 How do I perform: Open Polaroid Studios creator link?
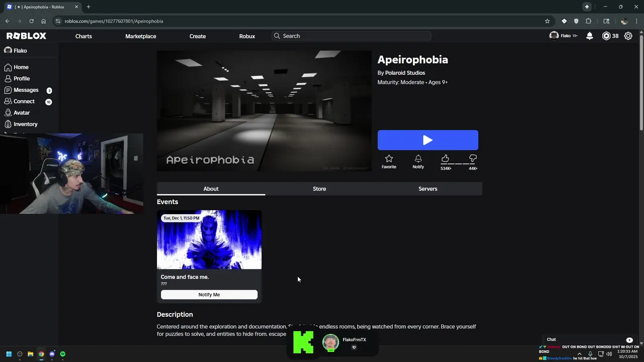tap(405, 73)
